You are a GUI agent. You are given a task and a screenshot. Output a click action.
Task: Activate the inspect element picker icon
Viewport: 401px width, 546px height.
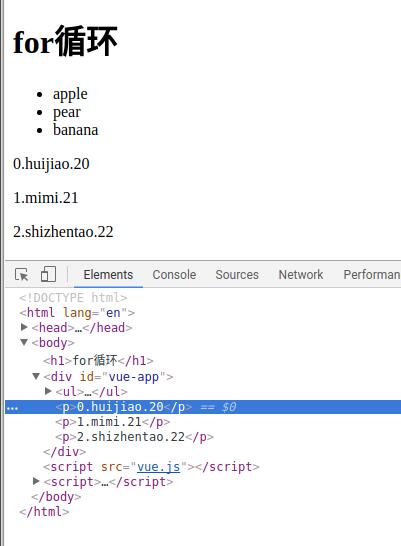[22, 274]
